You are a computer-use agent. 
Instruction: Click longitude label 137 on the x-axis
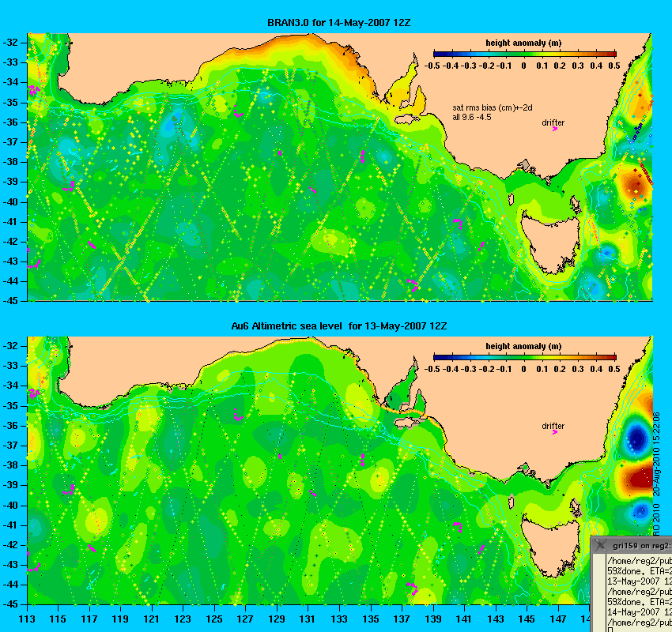pyautogui.click(x=402, y=619)
